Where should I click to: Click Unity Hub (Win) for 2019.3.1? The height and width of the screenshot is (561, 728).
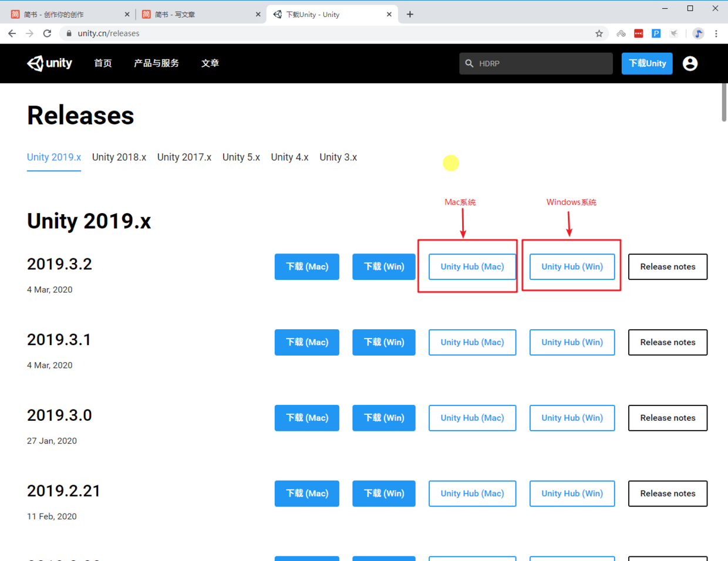click(x=572, y=342)
